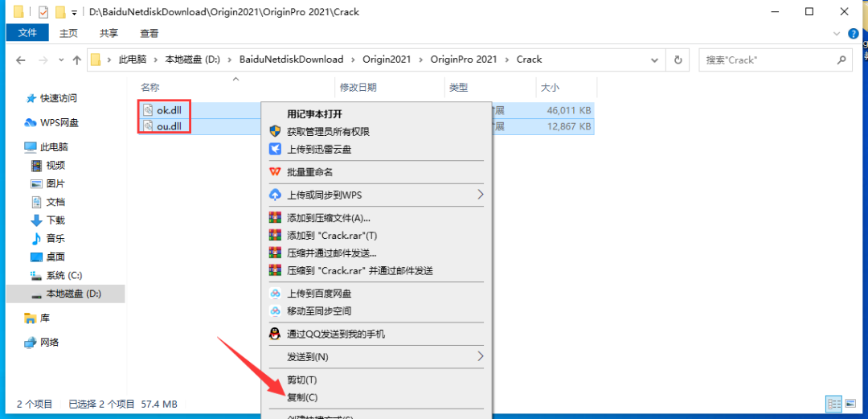Expand the ribbon with the chevron

pyautogui.click(x=837, y=34)
